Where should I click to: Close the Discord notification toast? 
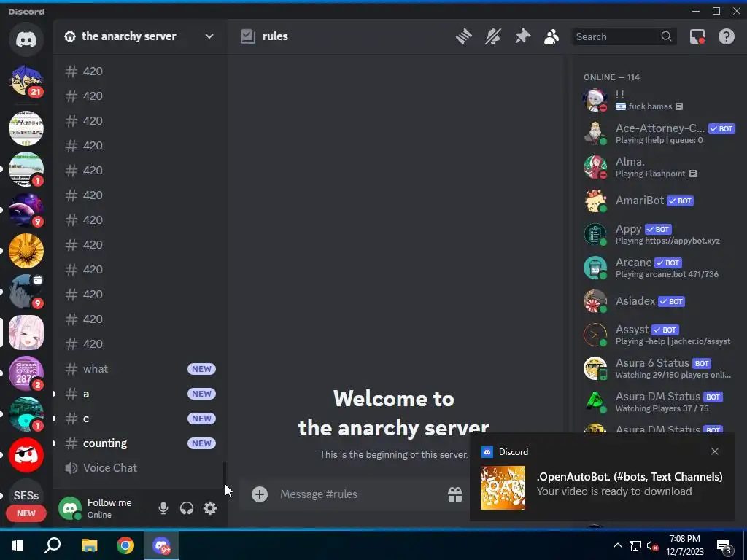[x=715, y=451]
